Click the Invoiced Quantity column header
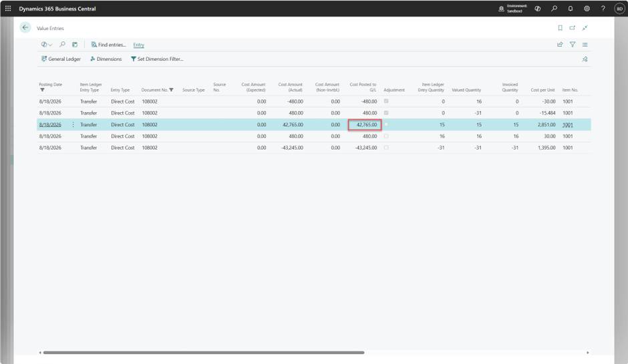The image size is (628, 364). point(510,87)
